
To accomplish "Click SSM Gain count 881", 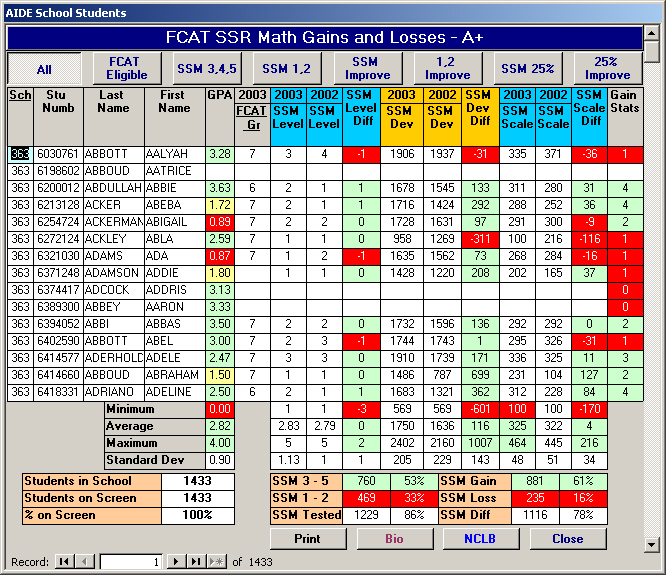I will pyautogui.click(x=535, y=481).
